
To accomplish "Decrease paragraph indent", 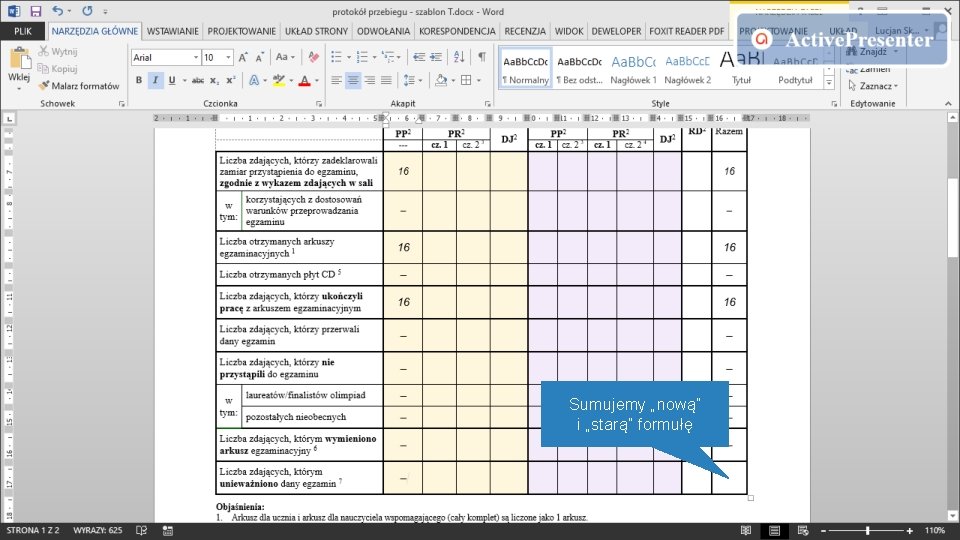I will [419, 58].
